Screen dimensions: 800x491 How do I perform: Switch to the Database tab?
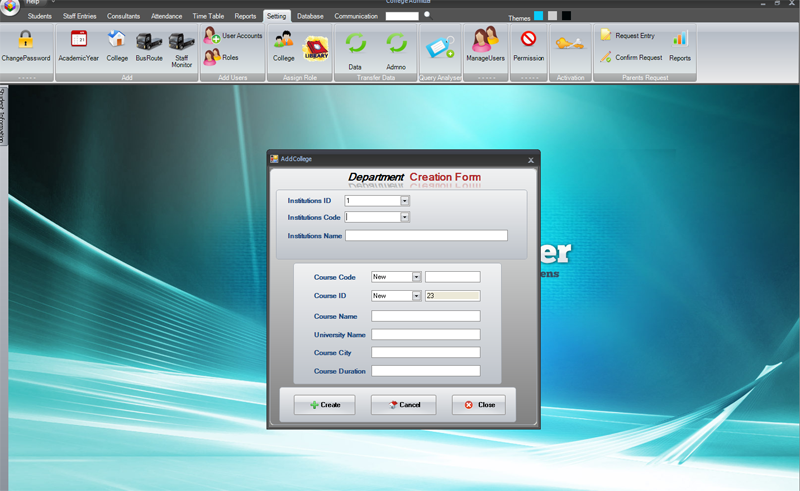[x=310, y=16]
